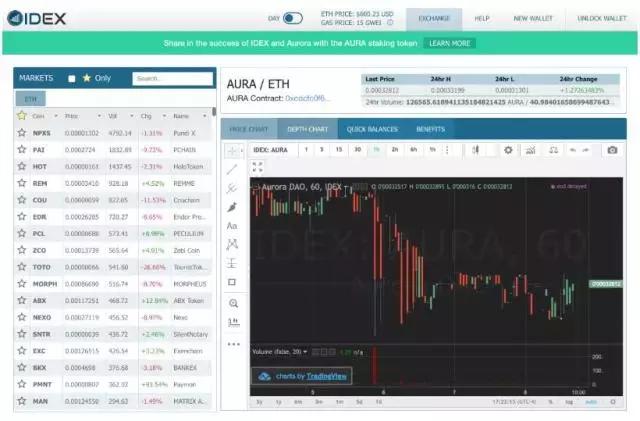
Task: Switch to the DEPTH CHART tab
Action: coord(307,129)
